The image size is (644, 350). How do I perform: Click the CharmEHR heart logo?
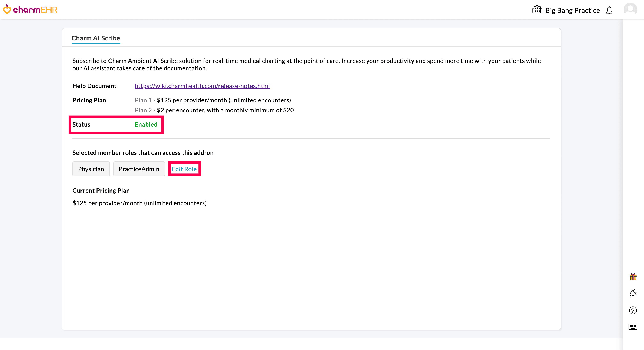[x=7, y=10]
